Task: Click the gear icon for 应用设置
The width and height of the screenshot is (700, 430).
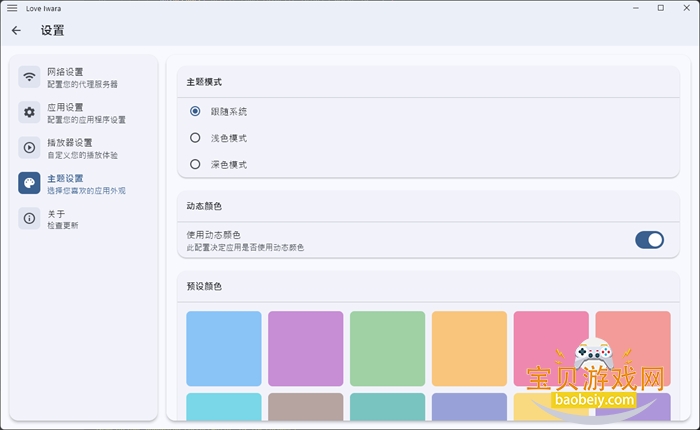Action: tap(30, 113)
